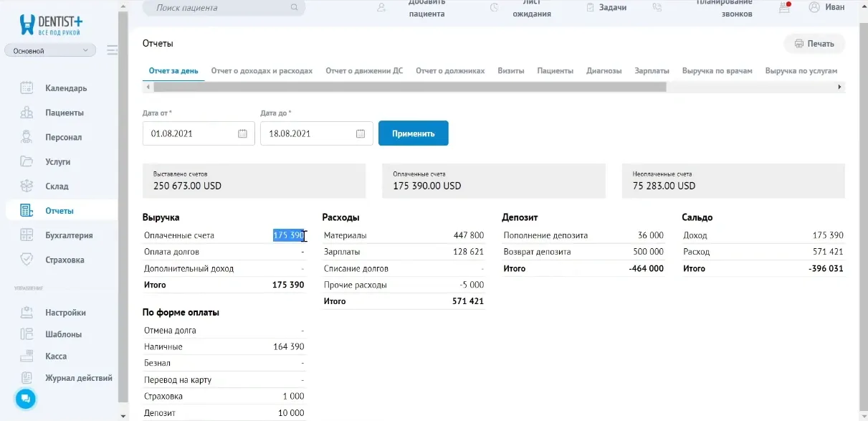Click the Применить button
868x421 pixels.
pyautogui.click(x=414, y=133)
